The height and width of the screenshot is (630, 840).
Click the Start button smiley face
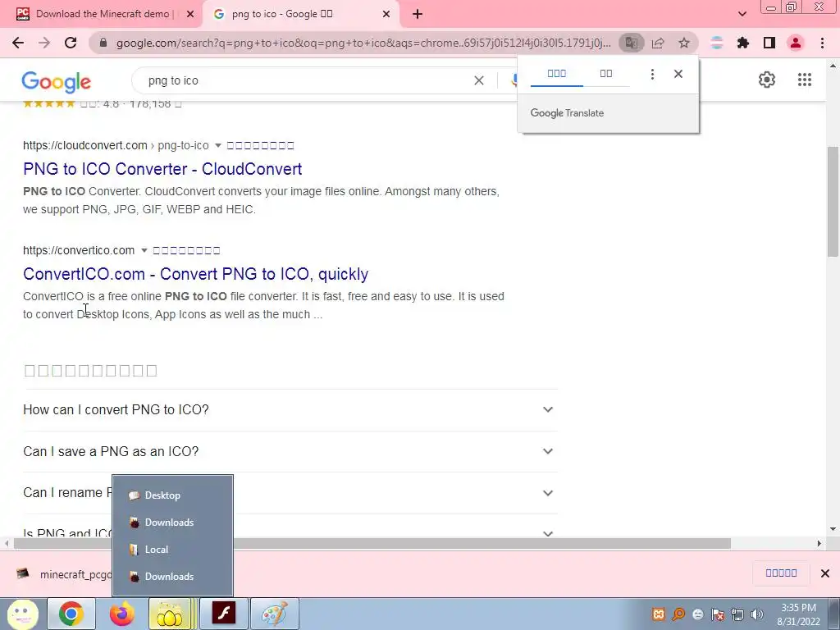pos(22,614)
